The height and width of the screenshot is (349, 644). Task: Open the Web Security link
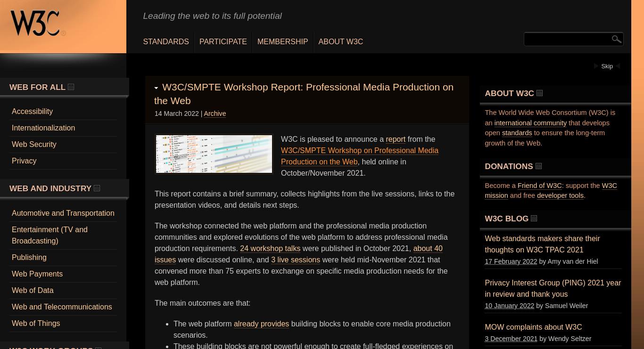pos(34,144)
